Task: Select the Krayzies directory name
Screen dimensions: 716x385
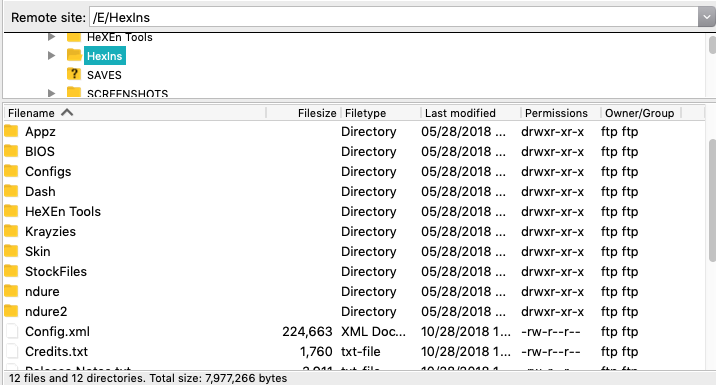Action: tap(50, 232)
